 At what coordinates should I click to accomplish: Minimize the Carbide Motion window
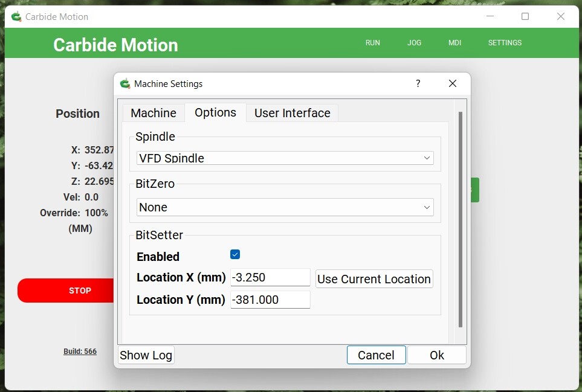tap(490, 16)
